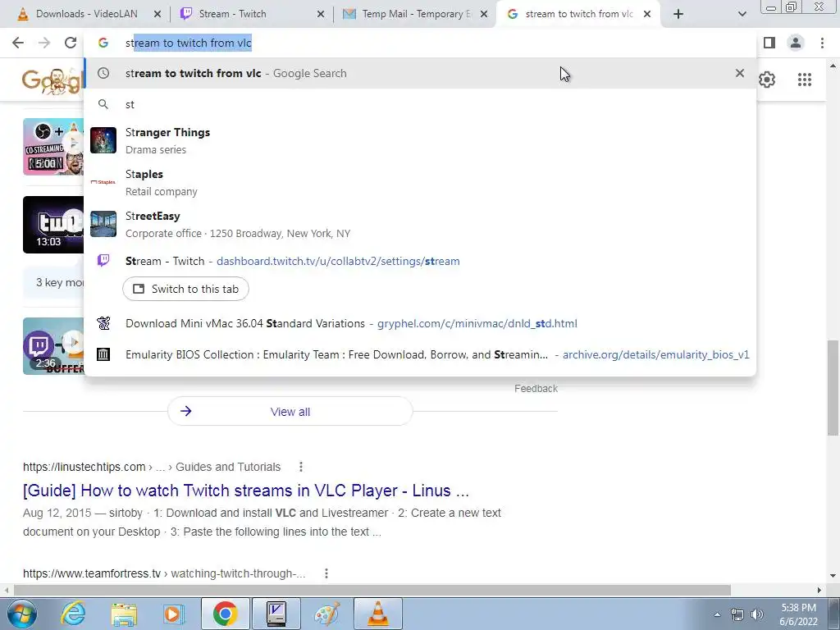Image resolution: width=840 pixels, height=630 pixels.
Task: Launch Internet Explorer from taskbar
Action: (73, 614)
